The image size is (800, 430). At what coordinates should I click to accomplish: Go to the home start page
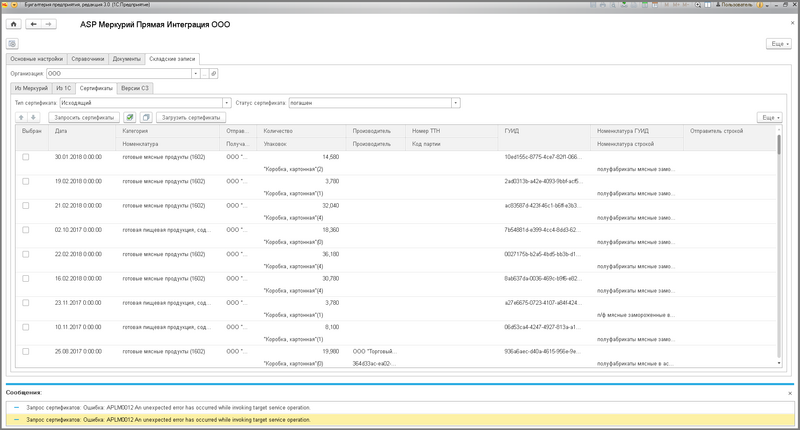(x=14, y=24)
